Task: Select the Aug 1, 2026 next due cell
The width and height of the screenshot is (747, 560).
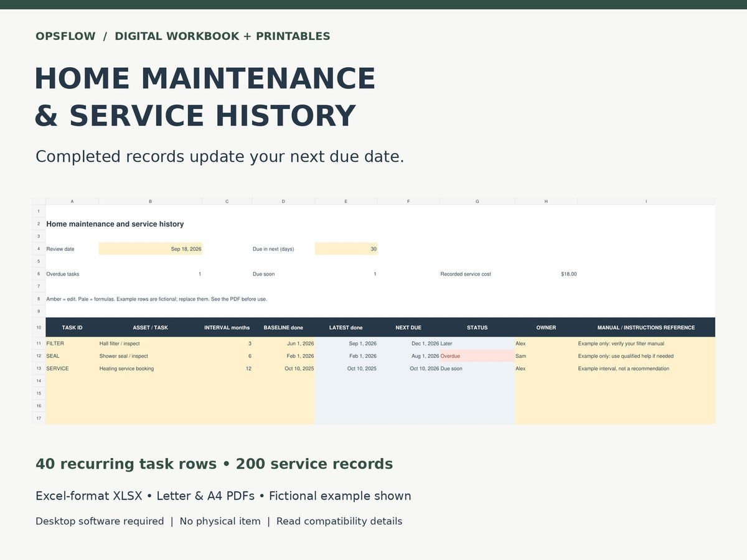Action: 408,356
